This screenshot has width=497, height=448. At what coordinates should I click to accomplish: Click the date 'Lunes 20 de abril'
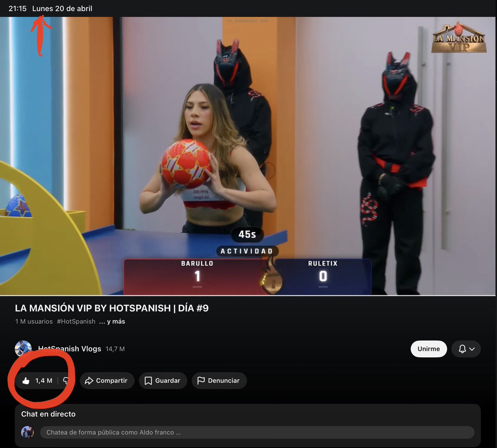pos(62,8)
